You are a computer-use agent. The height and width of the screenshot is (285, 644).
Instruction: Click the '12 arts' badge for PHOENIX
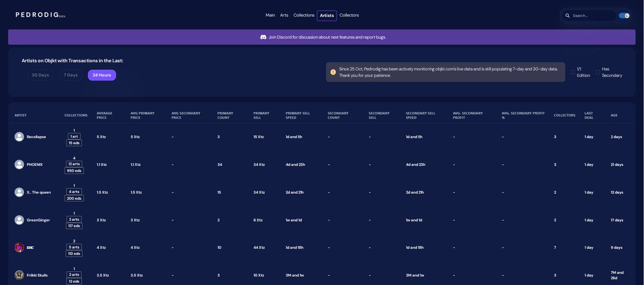(x=74, y=164)
